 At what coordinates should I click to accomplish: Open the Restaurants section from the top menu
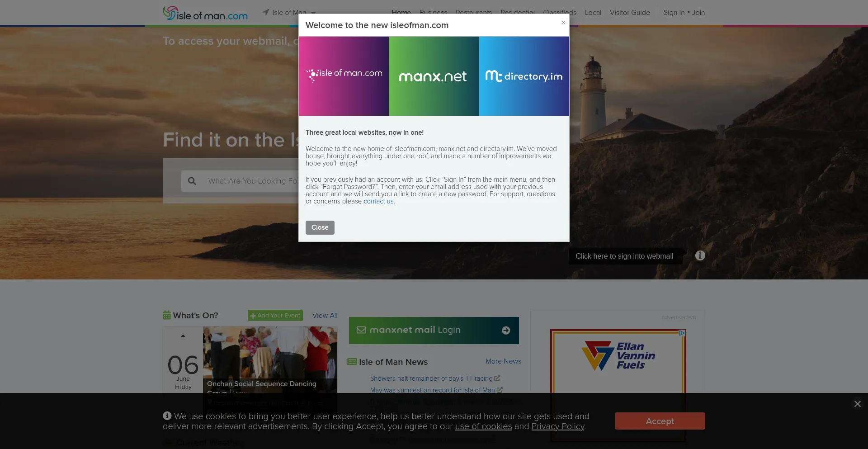pyautogui.click(x=474, y=13)
